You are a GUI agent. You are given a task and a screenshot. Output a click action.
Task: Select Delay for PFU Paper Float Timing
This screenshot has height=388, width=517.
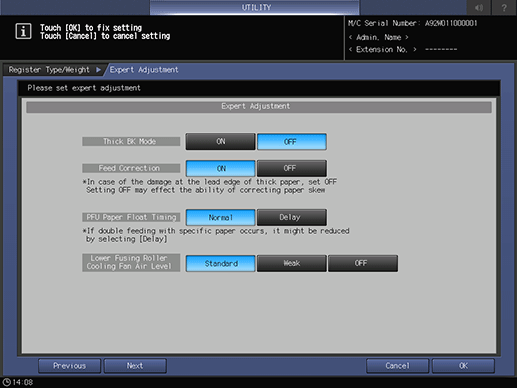291,217
